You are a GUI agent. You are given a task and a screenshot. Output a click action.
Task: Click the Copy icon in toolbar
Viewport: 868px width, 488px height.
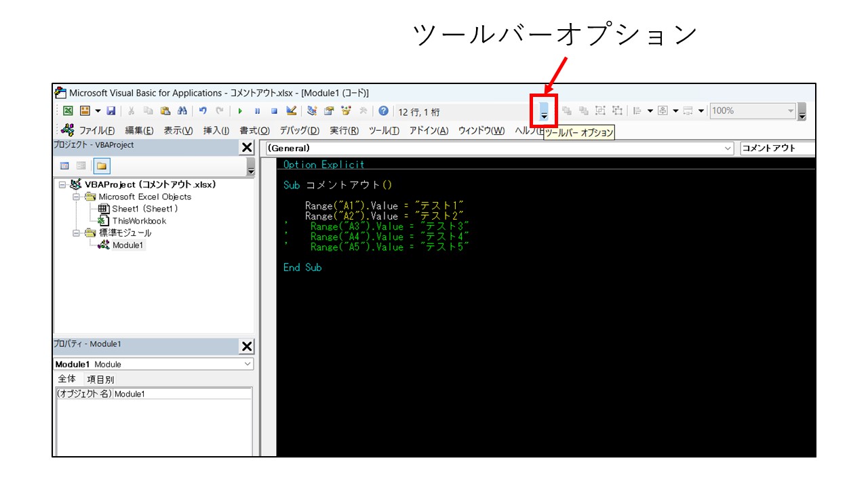[x=149, y=111]
